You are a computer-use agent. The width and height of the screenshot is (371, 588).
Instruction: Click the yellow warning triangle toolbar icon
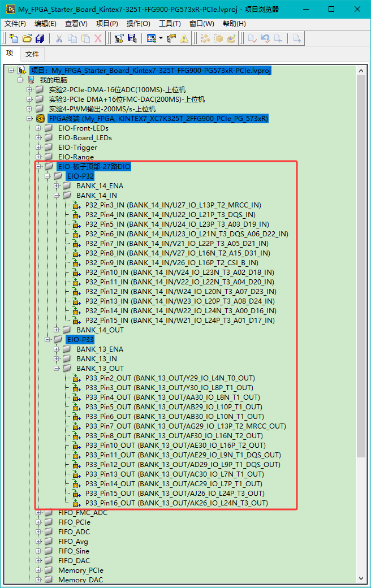(184, 38)
